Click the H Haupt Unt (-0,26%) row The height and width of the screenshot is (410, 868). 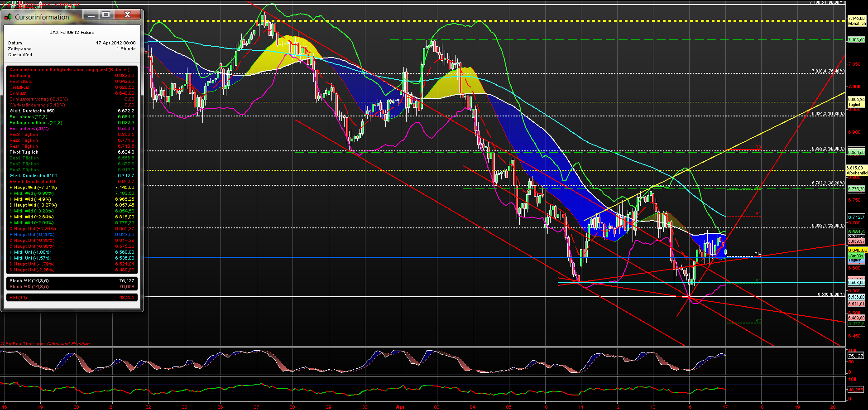(x=72, y=235)
